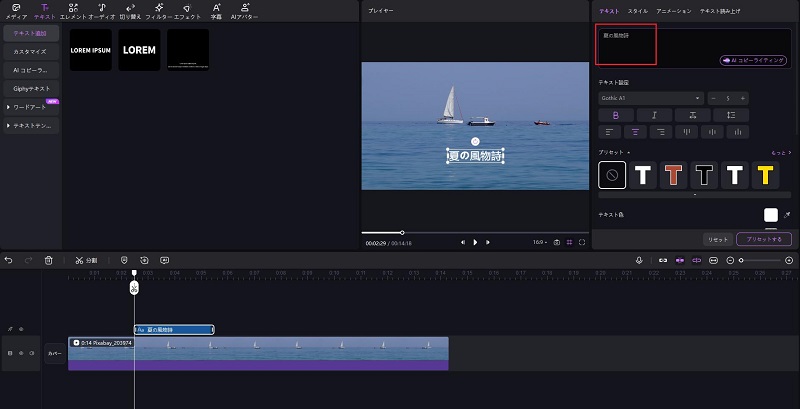800x409 pixels.
Task: Open the フィルター (Filter) panel icon
Action: click(158, 11)
